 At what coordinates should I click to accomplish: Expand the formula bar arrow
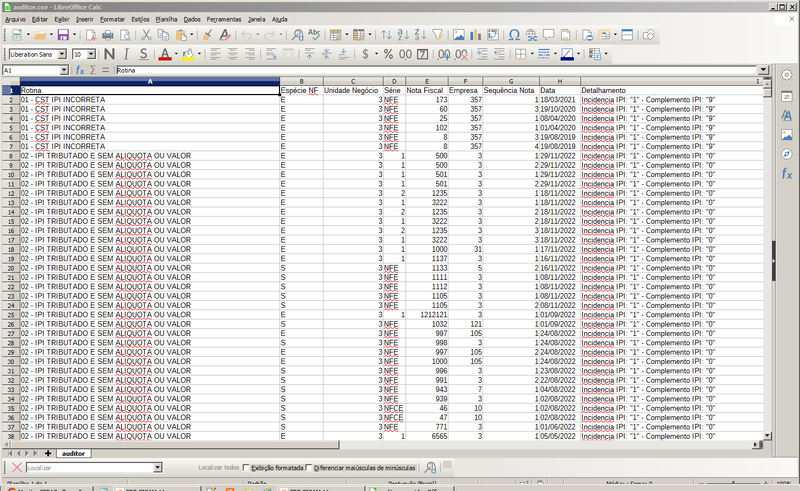pos(763,70)
